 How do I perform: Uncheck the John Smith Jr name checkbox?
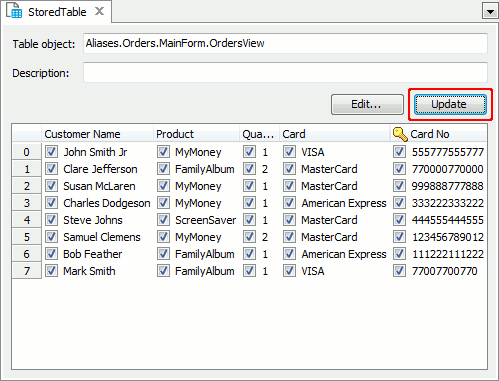51,152
